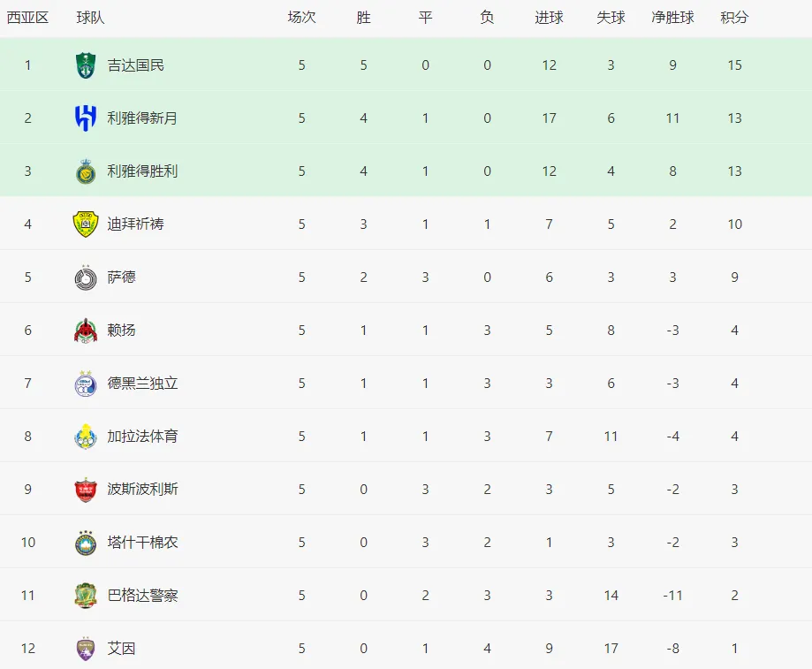Click the 积分 column header
Image resolution: width=812 pixels, height=669 pixels.
click(734, 18)
